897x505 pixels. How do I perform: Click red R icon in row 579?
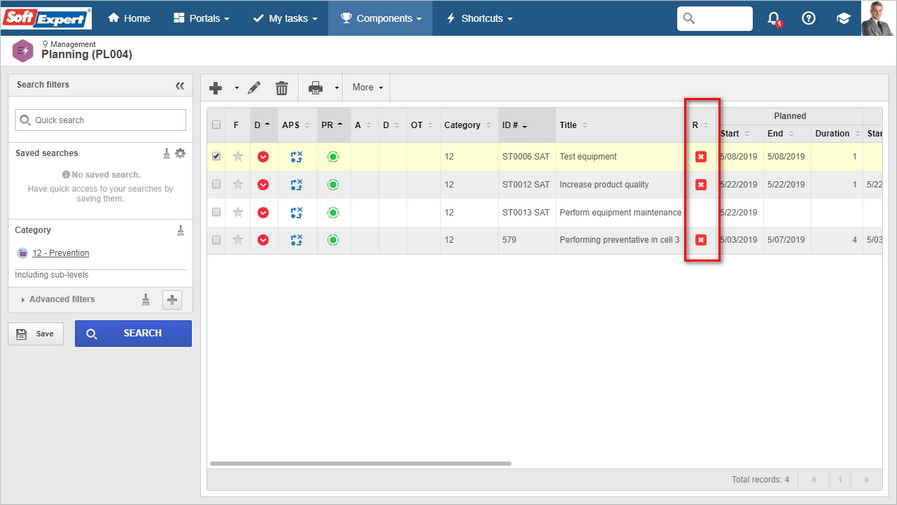701,240
